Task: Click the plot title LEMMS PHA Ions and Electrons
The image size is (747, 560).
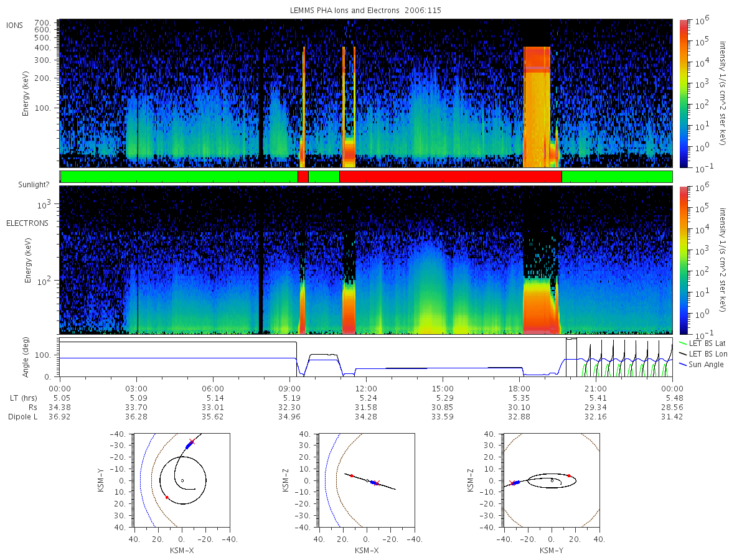Action: pos(345,12)
